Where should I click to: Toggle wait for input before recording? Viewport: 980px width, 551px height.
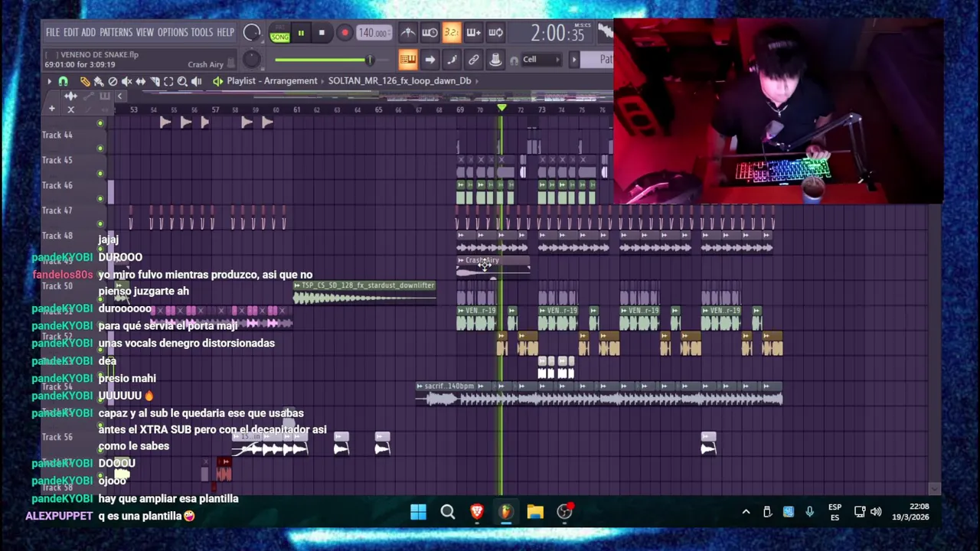[x=430, y=32]
